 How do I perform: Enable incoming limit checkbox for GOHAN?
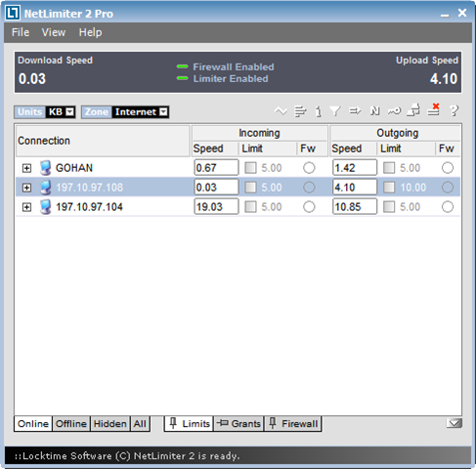[250, 168]
